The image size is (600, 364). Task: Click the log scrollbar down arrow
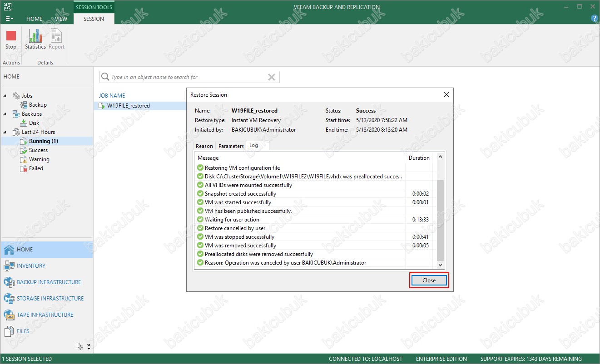point(440,264)
